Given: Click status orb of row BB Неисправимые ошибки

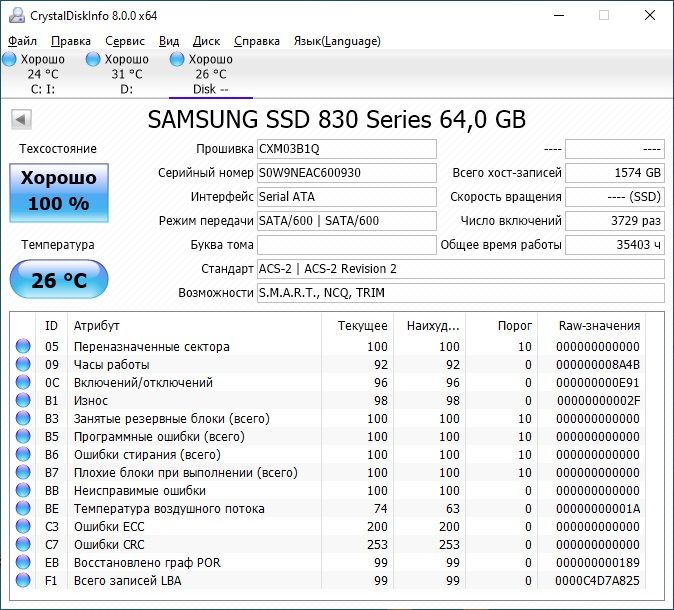Looking at the screenshot, I should click(x=23, y=490).
